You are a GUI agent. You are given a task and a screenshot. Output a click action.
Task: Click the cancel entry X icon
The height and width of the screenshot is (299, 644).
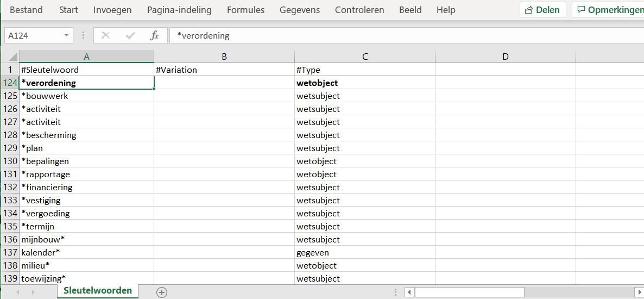105,36
